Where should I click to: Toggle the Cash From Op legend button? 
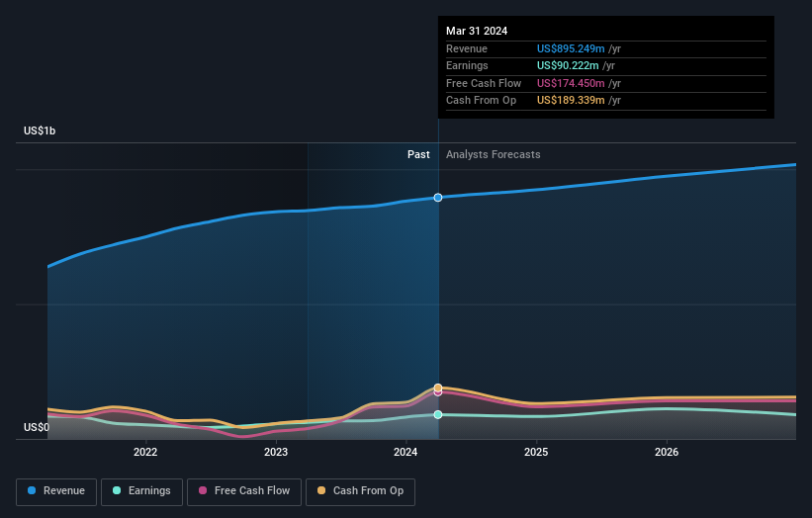click(360, 491)
